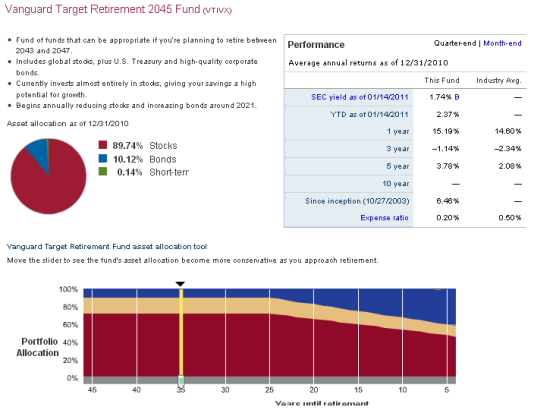The width and height of the screenshot is (550, 410).
Task: Click the yellow slider bar in the allocation chart
Action: coord(181,332)
